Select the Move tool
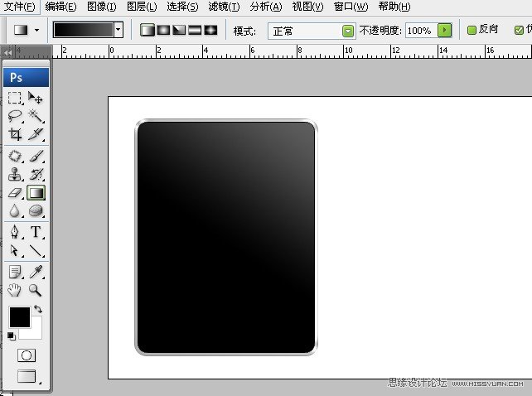This screenshot has width=532, height=396. pos(36,98)
